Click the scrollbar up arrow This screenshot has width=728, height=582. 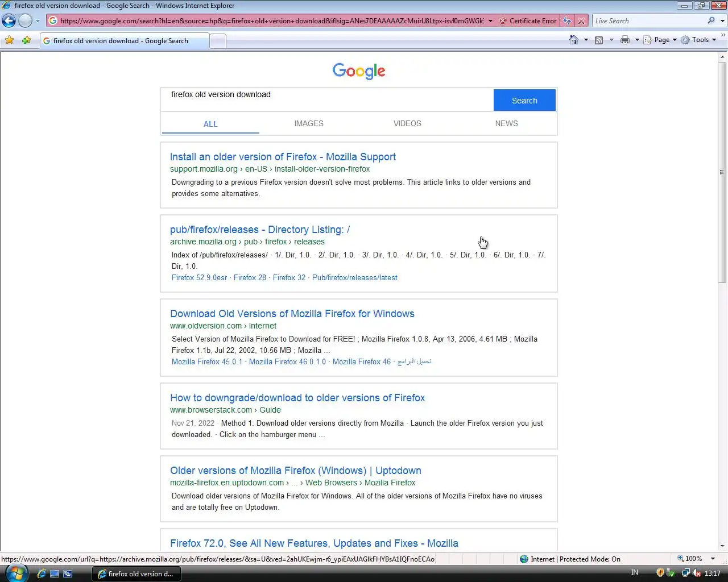point(722,56)
